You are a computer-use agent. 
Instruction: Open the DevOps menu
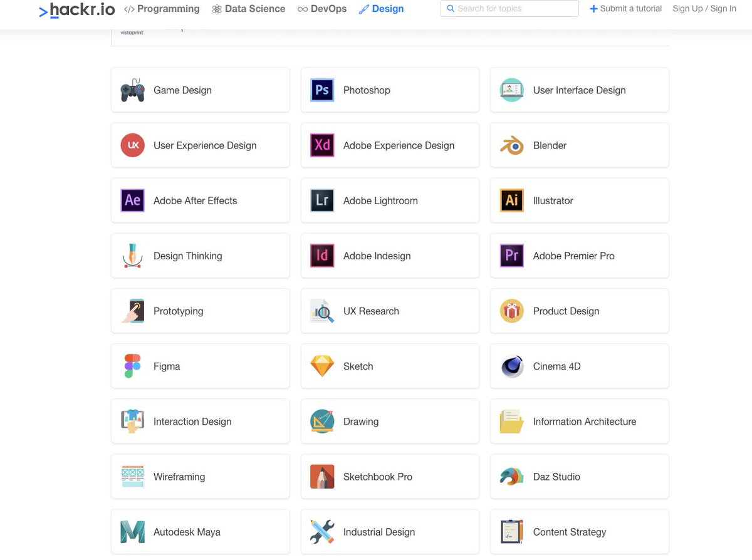[321, 9]
